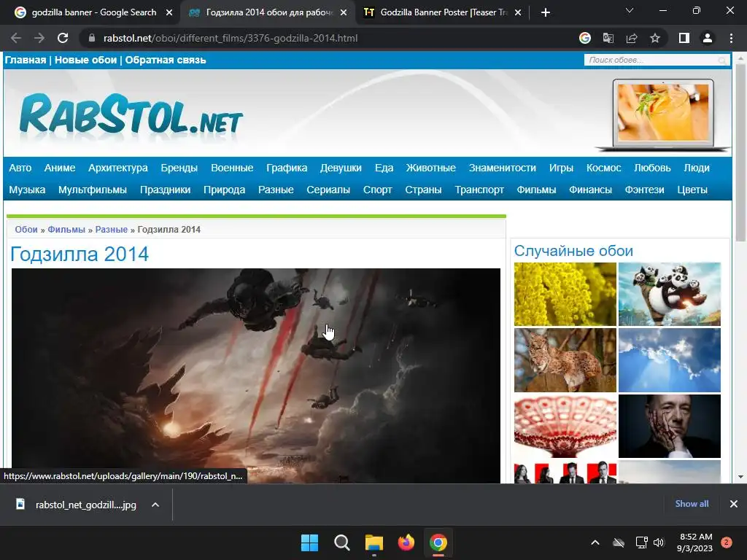
Task: Open the Kung Fu Panda thumbnail
Action: pyautogui.click(x=670, y=294)
